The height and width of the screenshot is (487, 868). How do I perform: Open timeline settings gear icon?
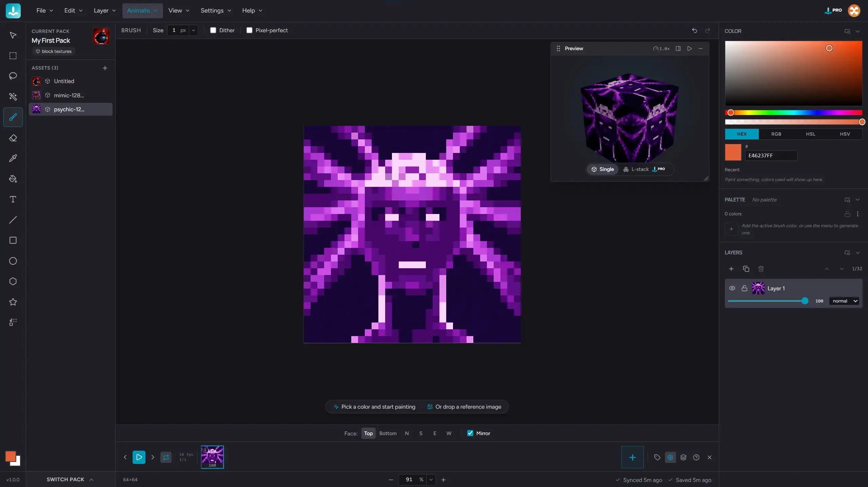pos(670,457)
